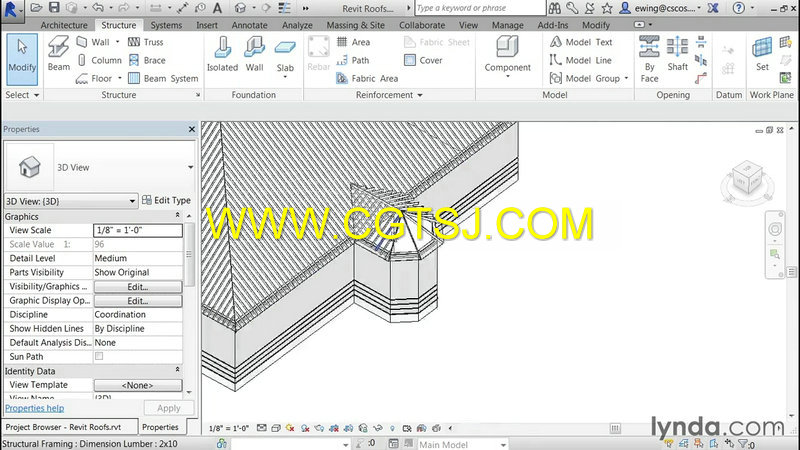
Task: Open the Massing & Site tab
Action: click(356, 25)
